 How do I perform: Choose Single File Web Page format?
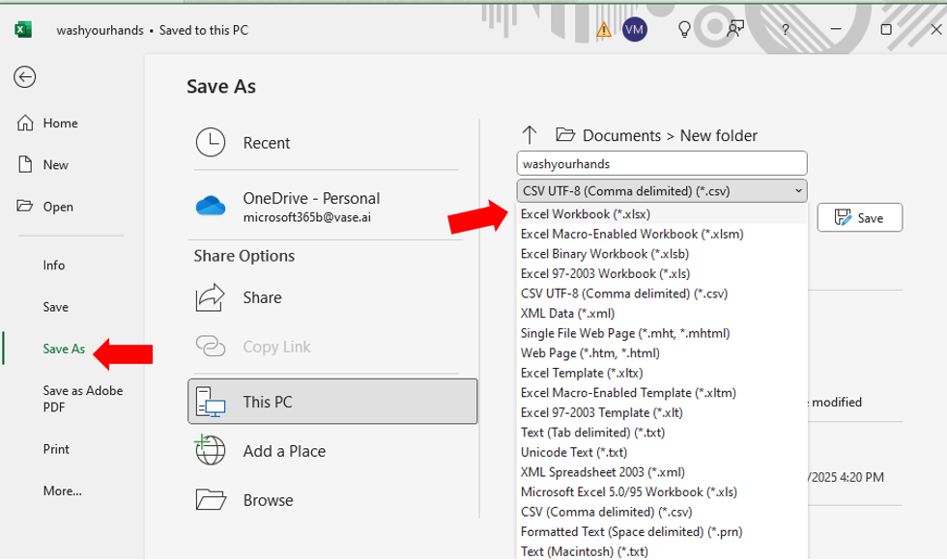(x=662, y=334)
